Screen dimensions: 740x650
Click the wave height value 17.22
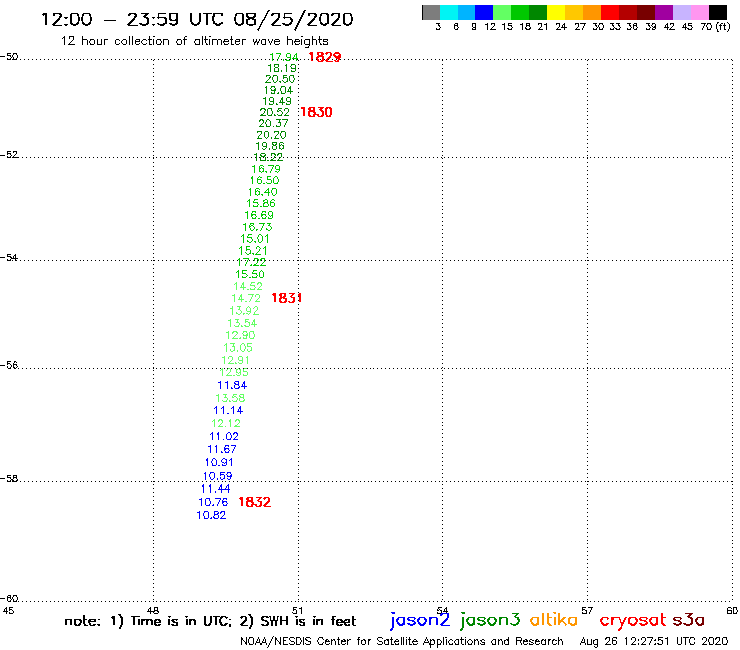(252, 262)
